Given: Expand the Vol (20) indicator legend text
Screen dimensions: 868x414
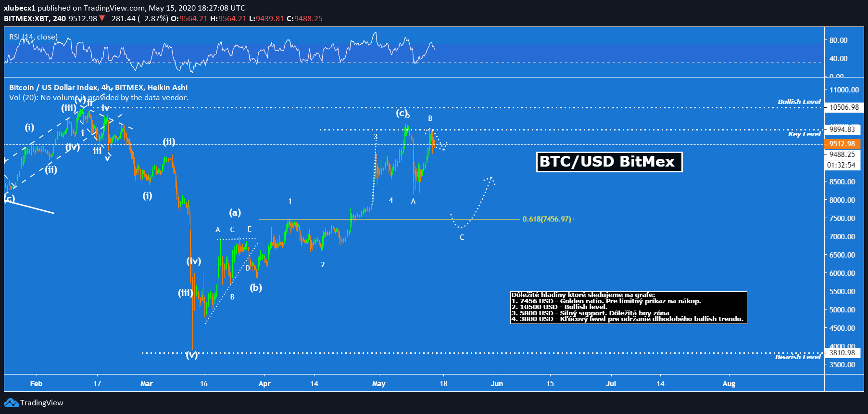Looking at the screenshot, I should coord(99,98).
